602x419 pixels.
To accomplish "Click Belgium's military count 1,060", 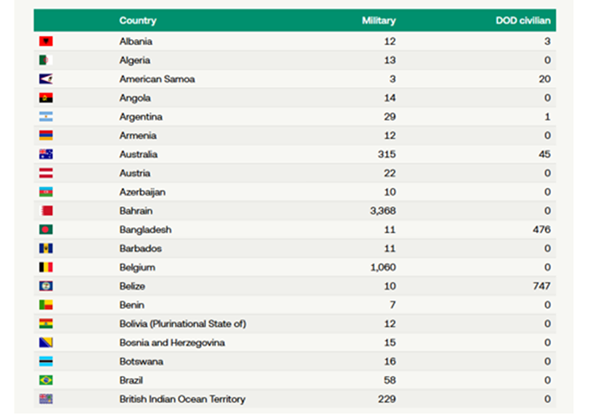I will [x=382, y=268].
